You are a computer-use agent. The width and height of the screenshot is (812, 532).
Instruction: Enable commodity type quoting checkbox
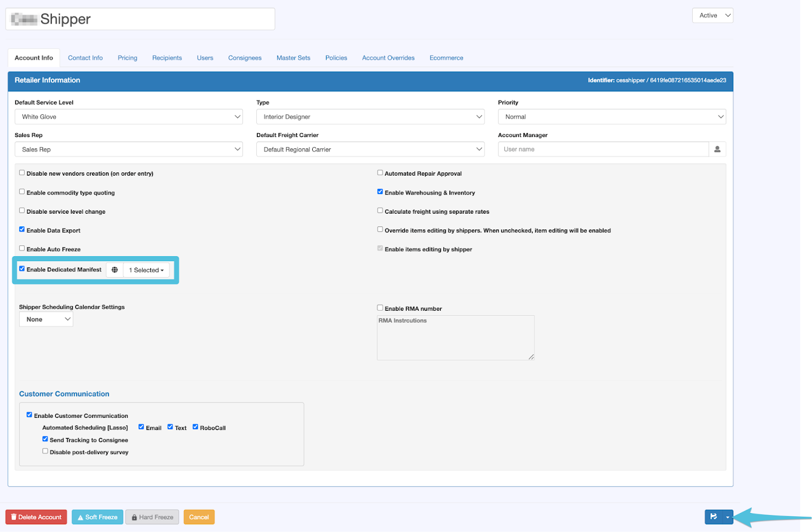(x=22, y=191)
